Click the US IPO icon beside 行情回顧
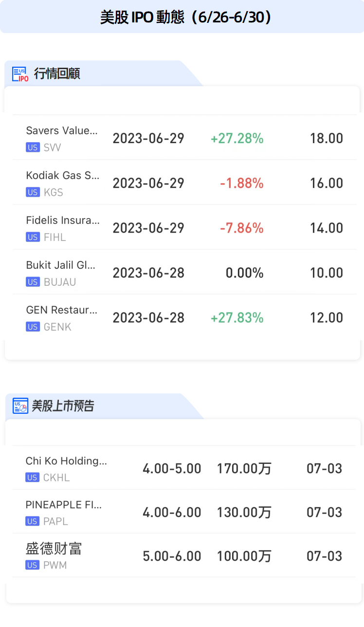This screenshot has height=627, width=364. [20, 74]
